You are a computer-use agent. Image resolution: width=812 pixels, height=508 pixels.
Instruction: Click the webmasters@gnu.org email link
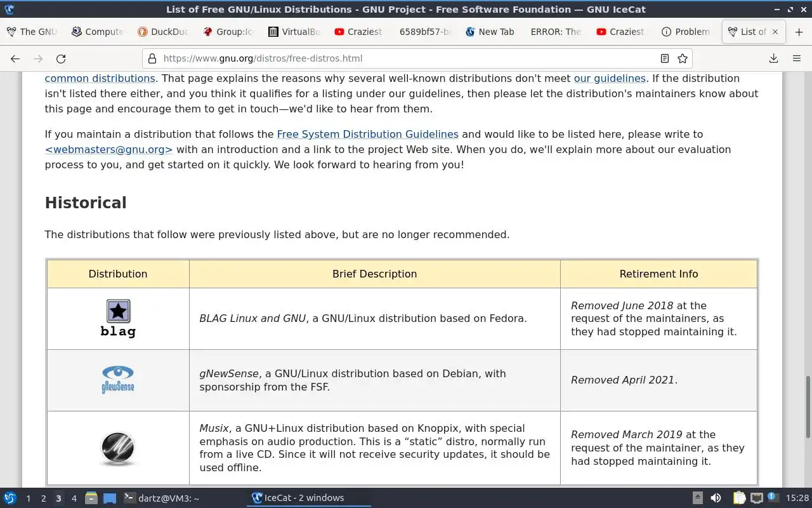(108, 149)
